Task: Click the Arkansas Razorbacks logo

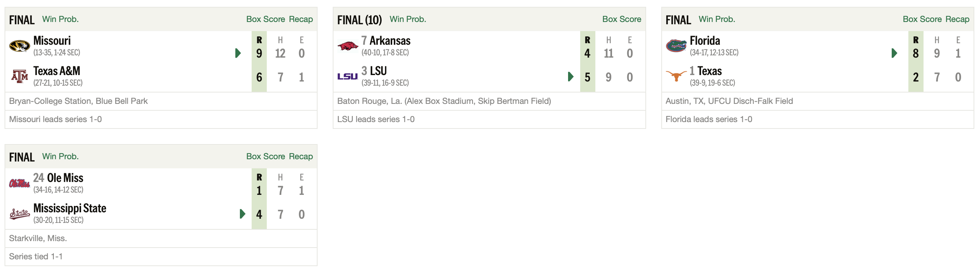Action: tap(348, 46)
